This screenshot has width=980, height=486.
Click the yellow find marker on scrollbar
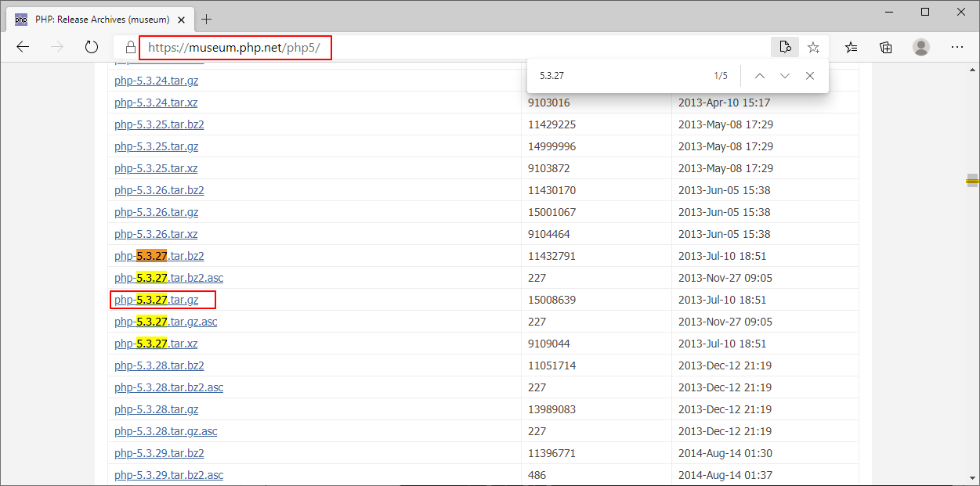[973, 181]
